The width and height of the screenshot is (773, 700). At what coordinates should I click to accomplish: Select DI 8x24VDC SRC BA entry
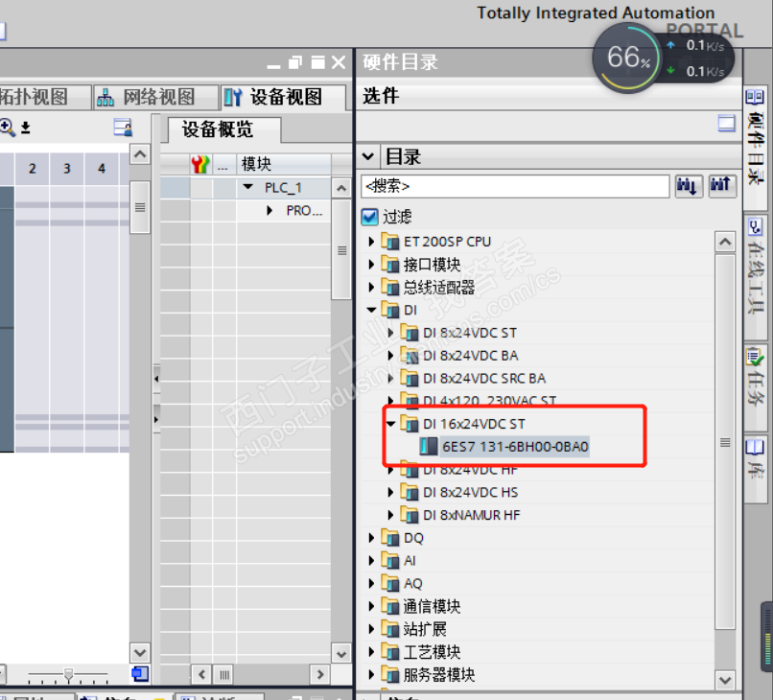(484, 378)
